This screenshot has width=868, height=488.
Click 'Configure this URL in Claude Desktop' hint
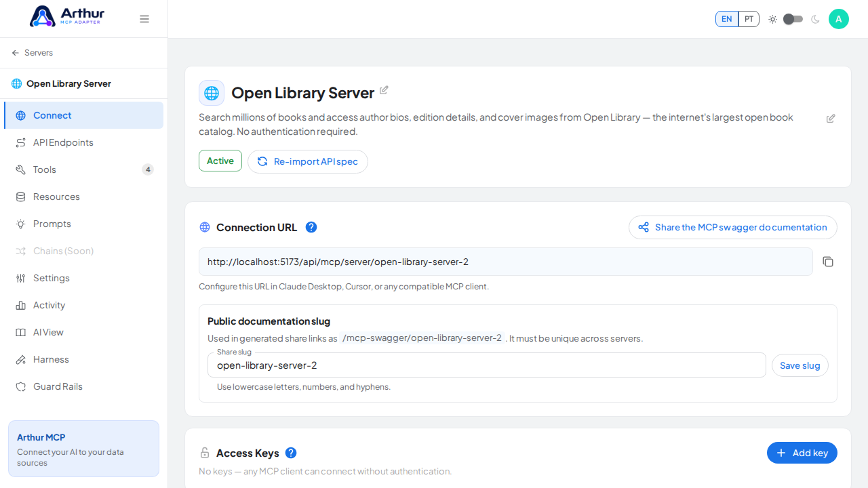pyautogui.click(x=344, y=287)
